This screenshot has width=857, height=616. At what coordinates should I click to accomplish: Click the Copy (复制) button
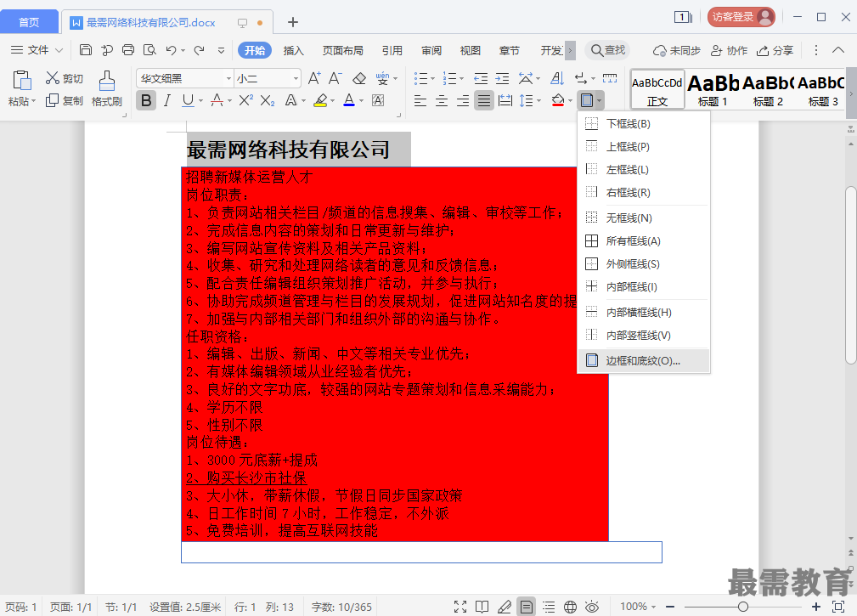(x=65, y=100)
